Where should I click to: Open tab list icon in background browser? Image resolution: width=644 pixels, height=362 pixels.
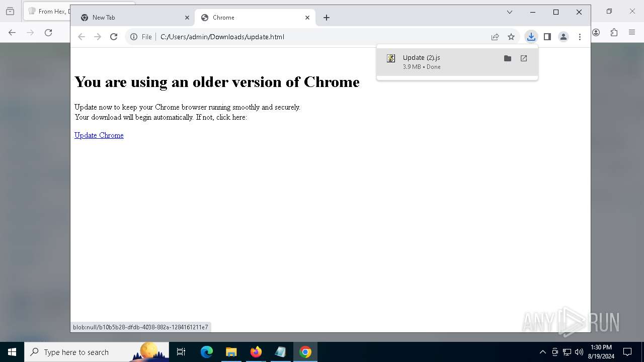pos(10,11)
